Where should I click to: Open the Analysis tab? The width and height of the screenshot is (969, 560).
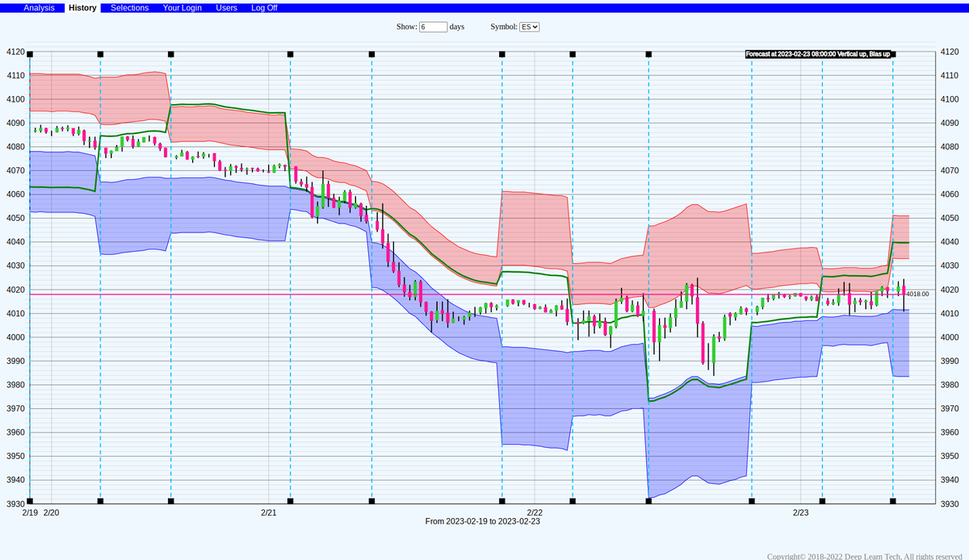pos(40,7)
